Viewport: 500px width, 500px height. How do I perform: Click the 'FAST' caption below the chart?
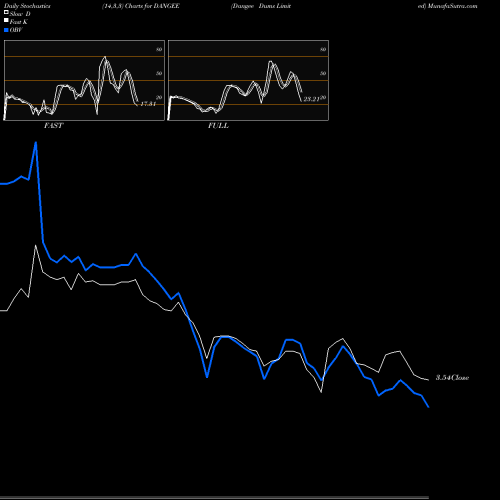(54, 126)
